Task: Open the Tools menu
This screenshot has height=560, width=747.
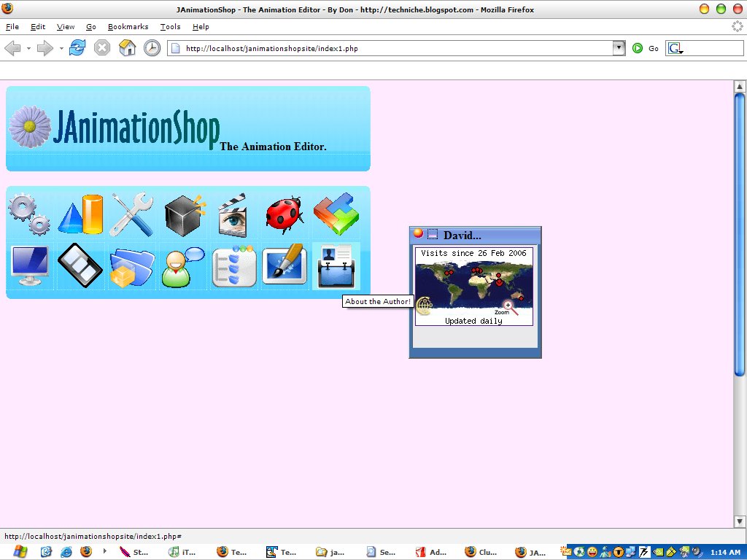Action: (170, 27)
